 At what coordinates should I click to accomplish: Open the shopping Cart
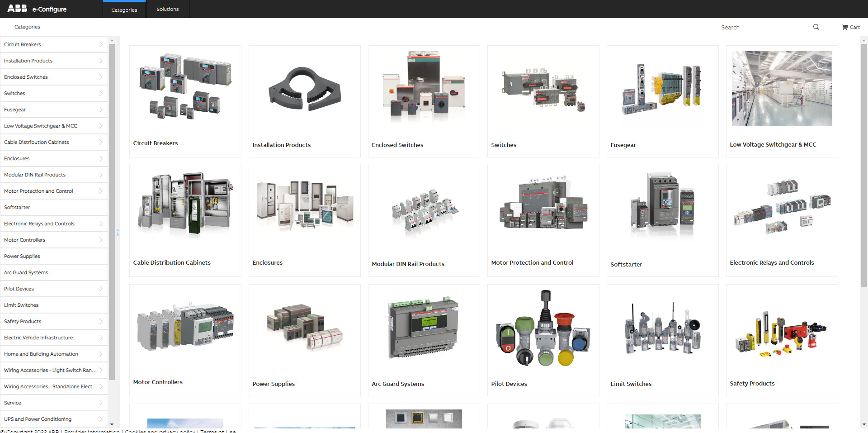pyautogui.click(x=850, y=27)
